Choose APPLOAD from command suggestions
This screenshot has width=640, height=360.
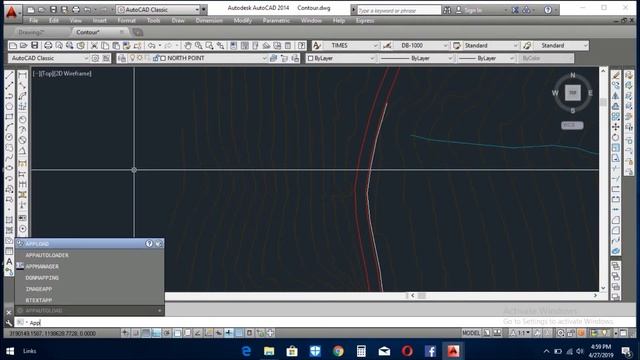90,244
